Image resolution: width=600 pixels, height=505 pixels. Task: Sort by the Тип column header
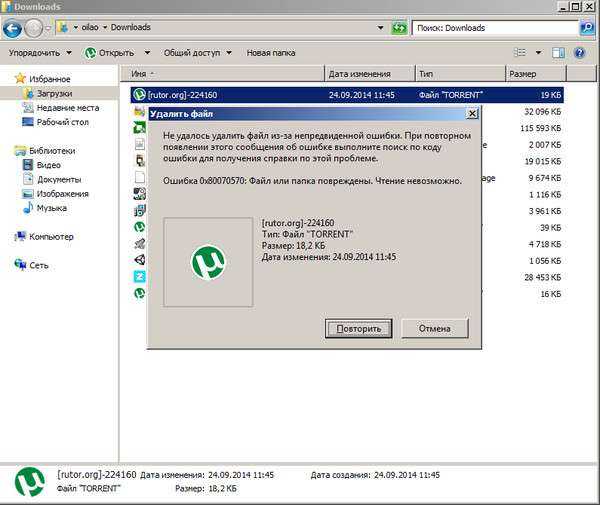tap(461, 74)
